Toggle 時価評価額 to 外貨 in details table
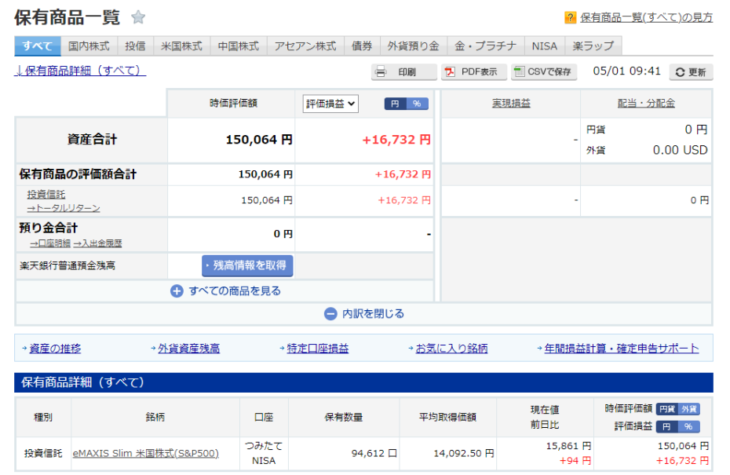 point(690,409)
